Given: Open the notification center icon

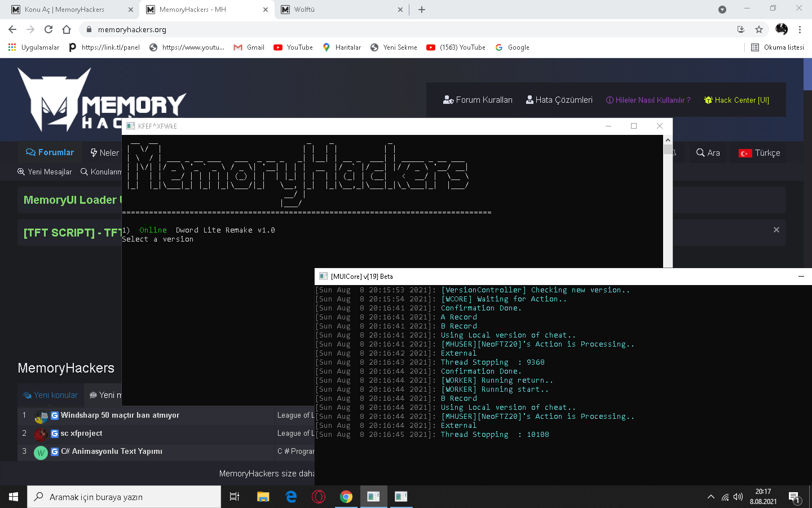Looking at the screenshot, I should (x=795, y=498).
